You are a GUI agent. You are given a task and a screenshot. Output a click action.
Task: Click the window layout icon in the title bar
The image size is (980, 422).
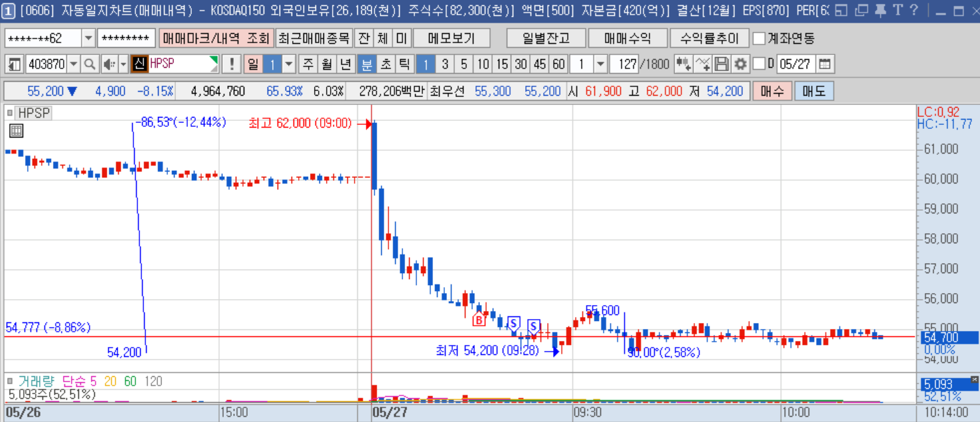tap(841, 10)
